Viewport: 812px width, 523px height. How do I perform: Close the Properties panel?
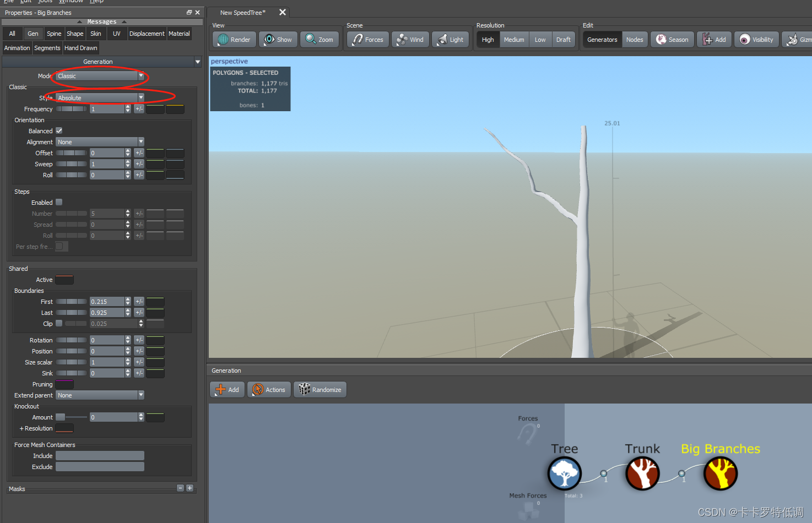coord(197,12)
